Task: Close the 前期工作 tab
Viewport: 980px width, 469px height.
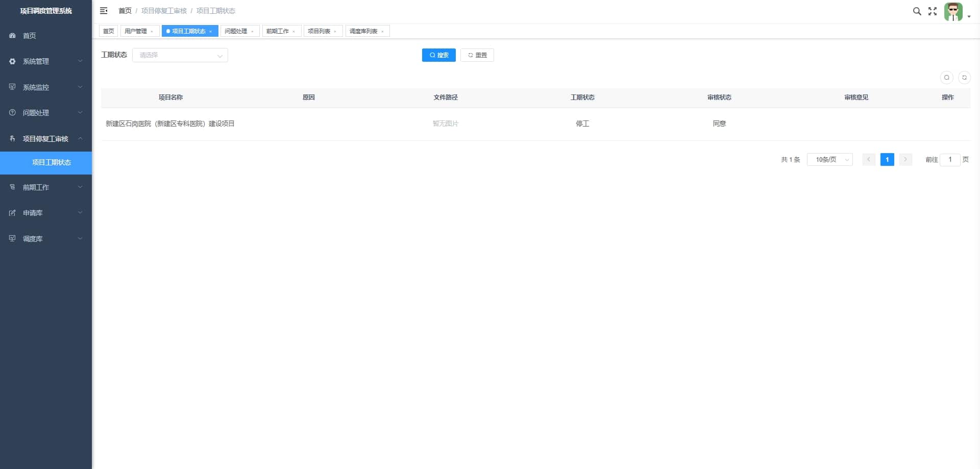Action: (x=293, y=32)
